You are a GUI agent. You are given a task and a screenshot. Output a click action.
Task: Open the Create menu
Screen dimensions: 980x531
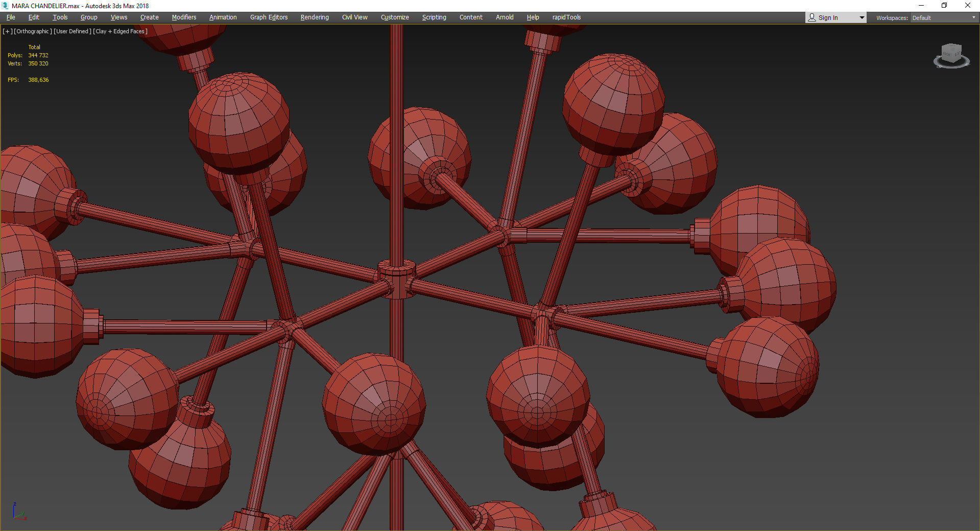pos(150,17)
